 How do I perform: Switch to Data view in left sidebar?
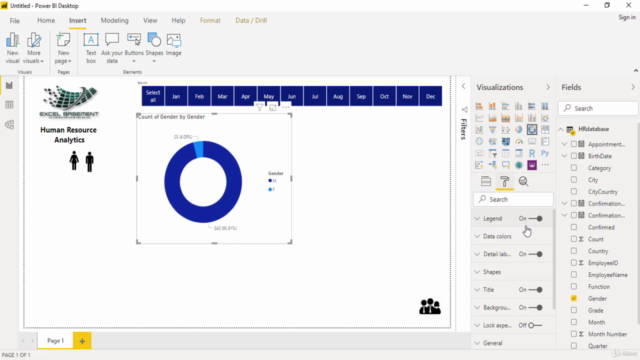(9, 105)
